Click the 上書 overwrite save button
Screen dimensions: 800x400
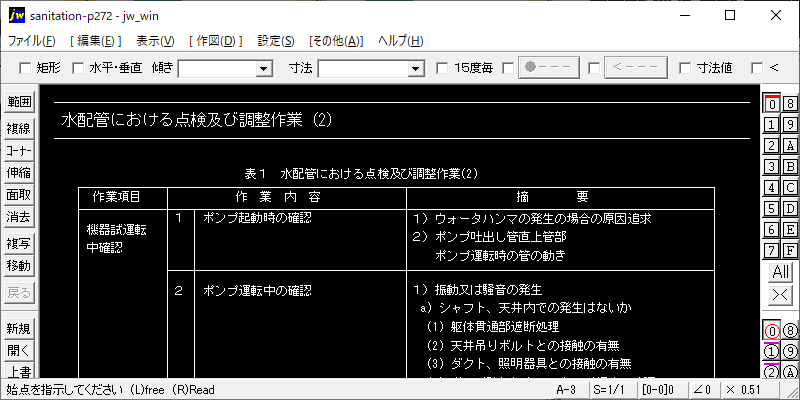click(18, 371)
